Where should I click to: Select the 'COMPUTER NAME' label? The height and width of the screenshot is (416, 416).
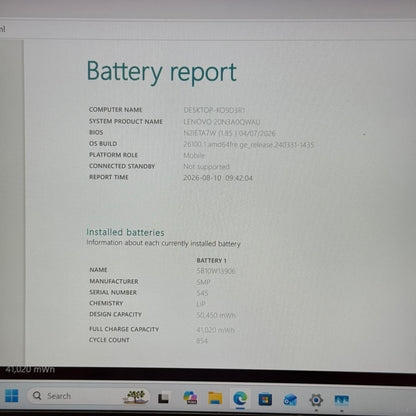click(x=116, y=109)
